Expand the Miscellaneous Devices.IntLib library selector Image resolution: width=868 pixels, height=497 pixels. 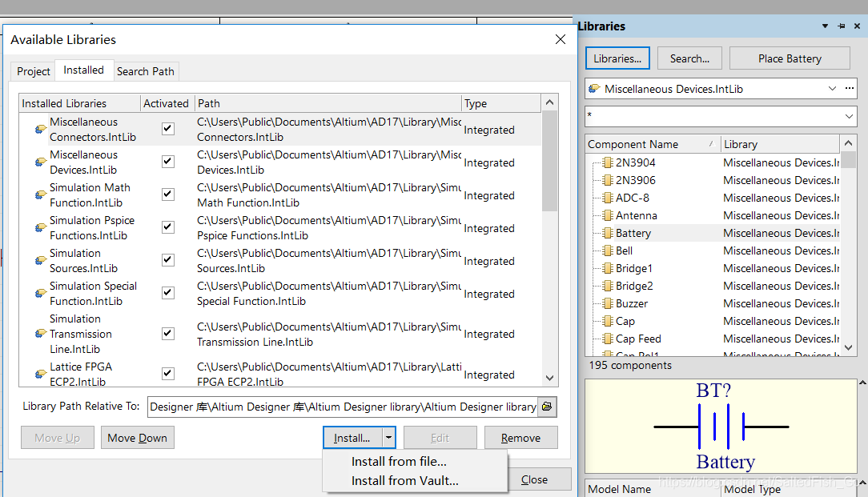coord(833,89)
